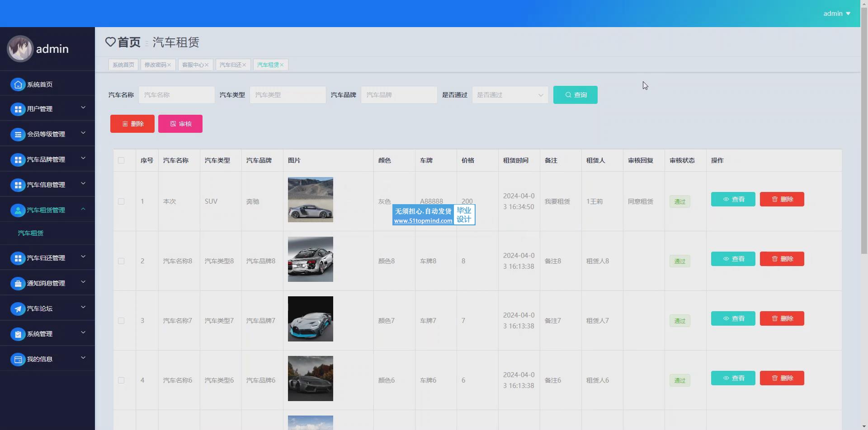Click the 系统管理 clipboard icon
This screenshot has width=868, height=430.
(18, 334)
